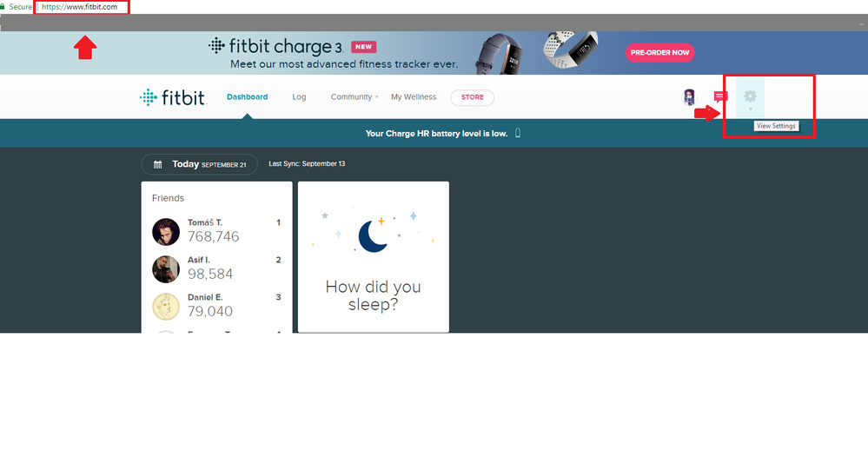Screen dimensions: 868x470
Task: Click the 768,746 step count
Action: (213, 237)
